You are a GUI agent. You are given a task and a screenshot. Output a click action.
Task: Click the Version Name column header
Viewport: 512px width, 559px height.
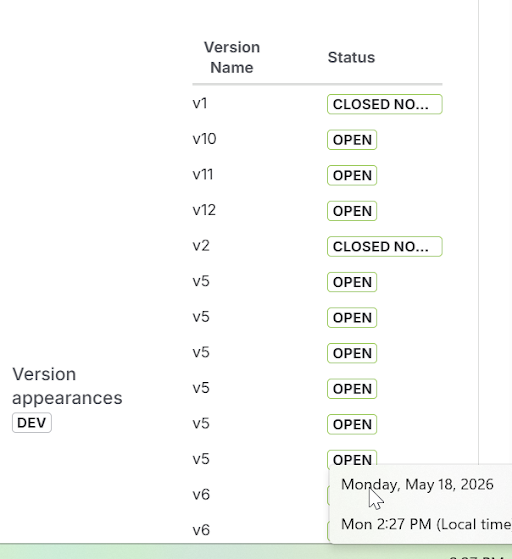(232, 57)
